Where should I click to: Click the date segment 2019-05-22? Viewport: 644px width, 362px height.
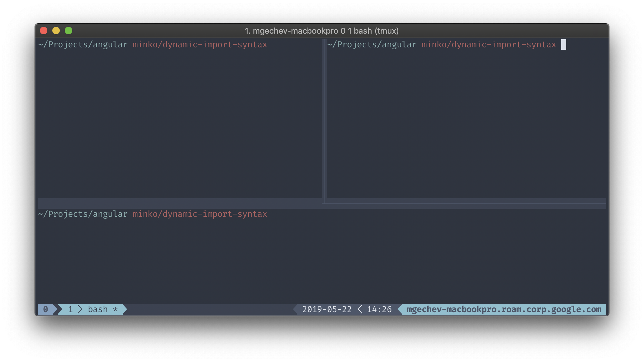[x=326, y=309]
